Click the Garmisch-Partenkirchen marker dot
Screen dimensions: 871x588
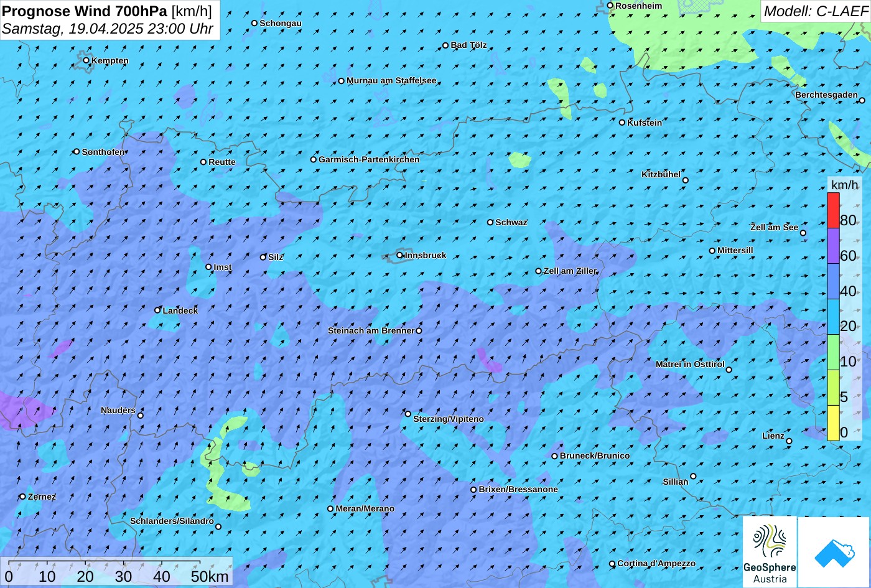pyautogui.click(x=313, y=159)
